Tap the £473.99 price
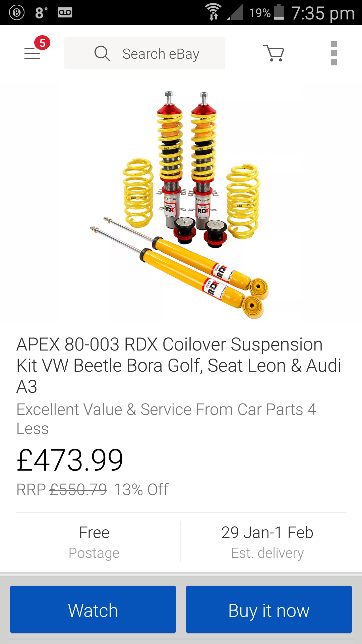Screen dimensions: 362x644 [70, 460]
